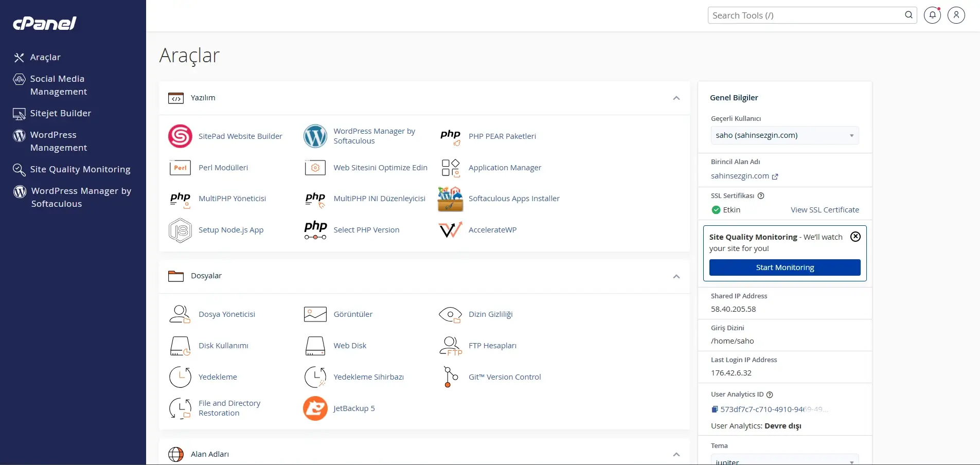Click the notifications bell icon
This screenshot has width=980, height=465.
pyautogui.click(x=933, y=15)
